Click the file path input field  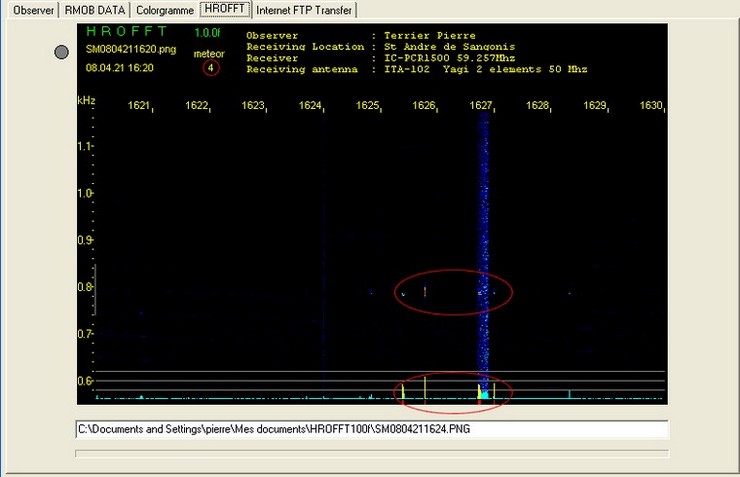[x=372, y=429]
